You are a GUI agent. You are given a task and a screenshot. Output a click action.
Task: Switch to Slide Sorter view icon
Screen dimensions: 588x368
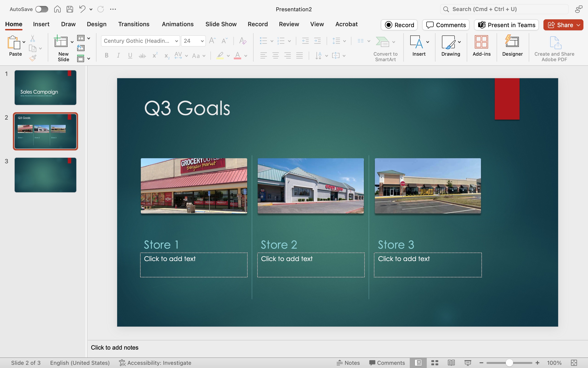[435, 363]
